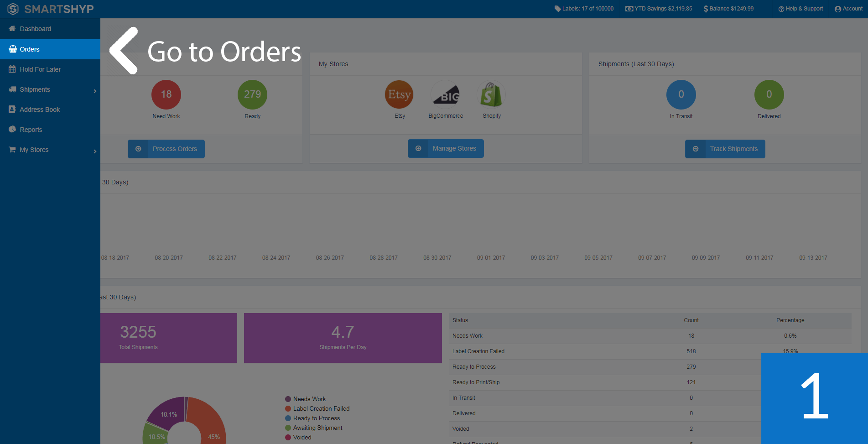Select the Label Creation Failed row
868x444 pixels.
tap(650, 351)
